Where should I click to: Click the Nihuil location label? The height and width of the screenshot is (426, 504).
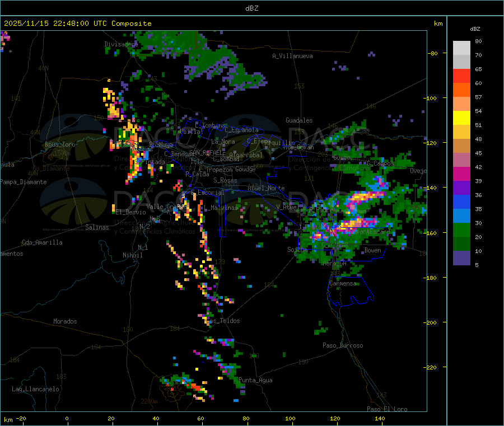point(132,255)
